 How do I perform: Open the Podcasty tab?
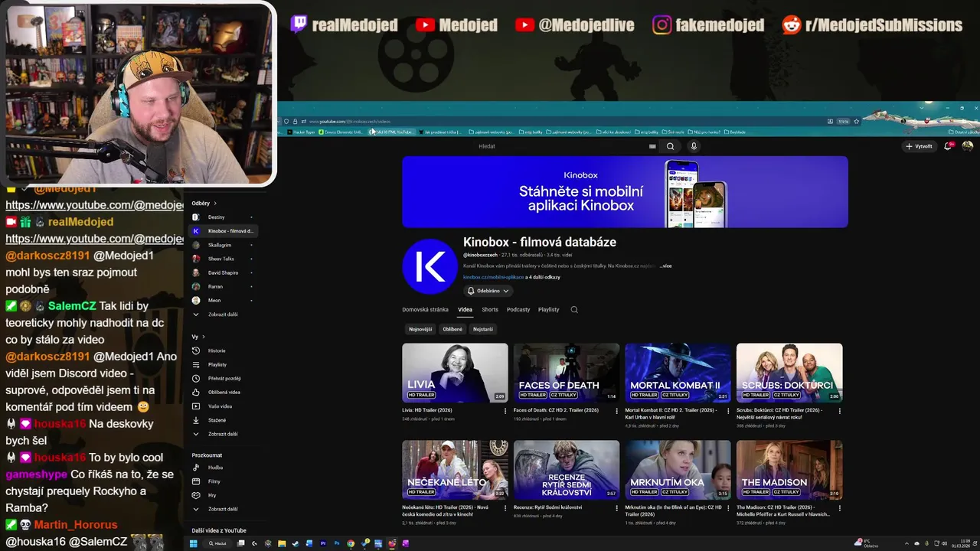point(518,310)
